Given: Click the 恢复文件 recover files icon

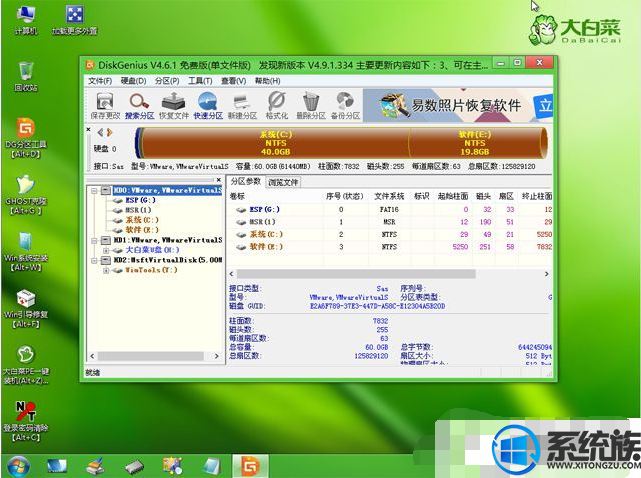Looking at the screenshot, I should pos(174,105).
